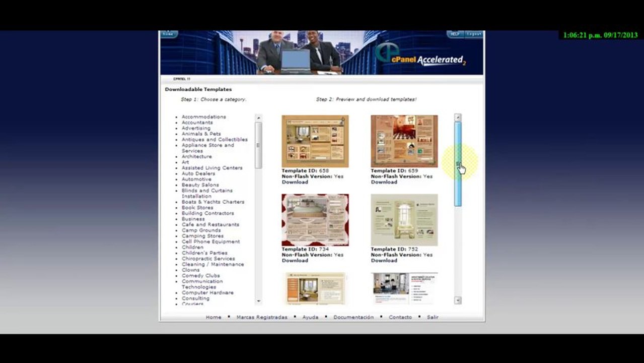Click the Home button in banner

[x=168, y=34]
